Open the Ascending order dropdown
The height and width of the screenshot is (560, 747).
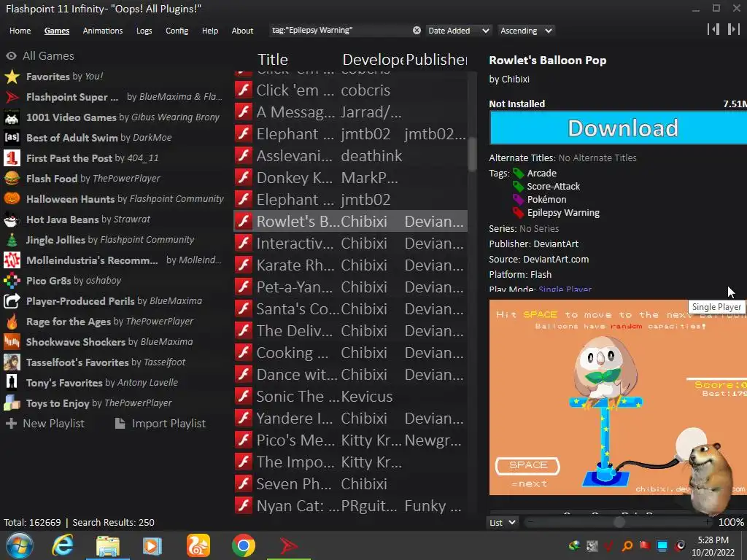(526, 31)
